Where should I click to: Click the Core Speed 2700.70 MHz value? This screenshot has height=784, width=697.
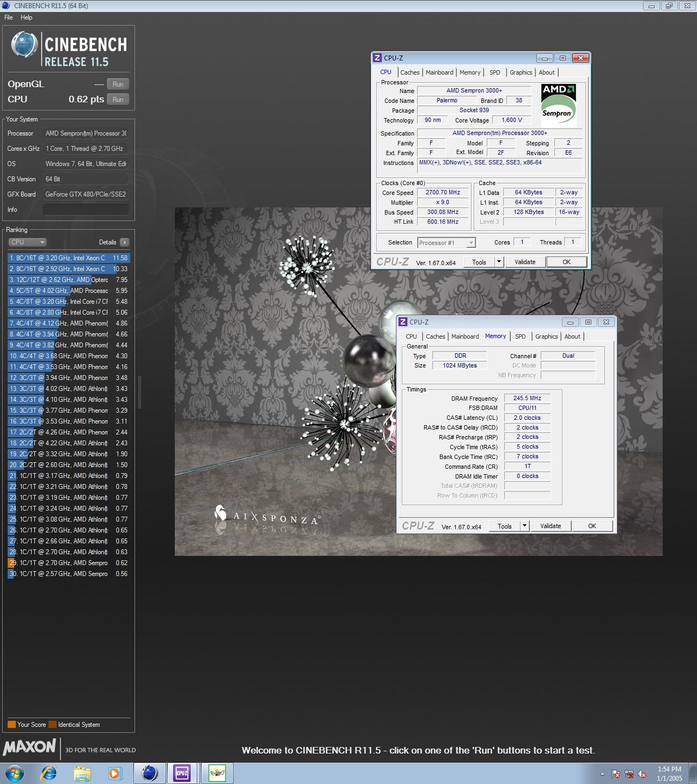(443, 193)
